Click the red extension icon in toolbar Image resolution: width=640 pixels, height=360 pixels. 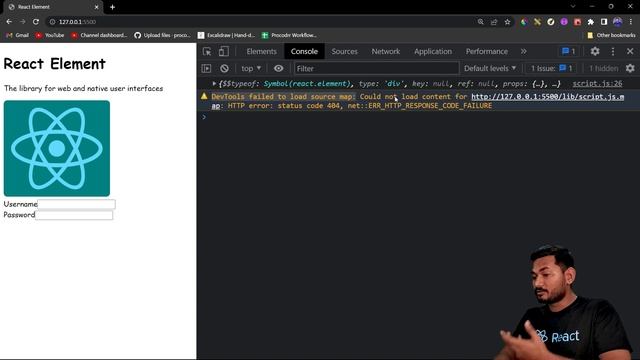(577, 22)
